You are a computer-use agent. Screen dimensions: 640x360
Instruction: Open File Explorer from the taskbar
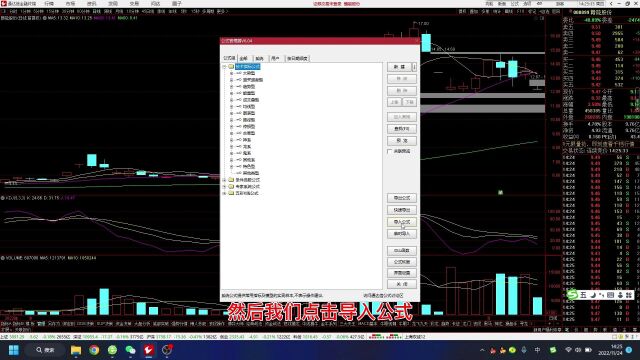pos(76,350)
